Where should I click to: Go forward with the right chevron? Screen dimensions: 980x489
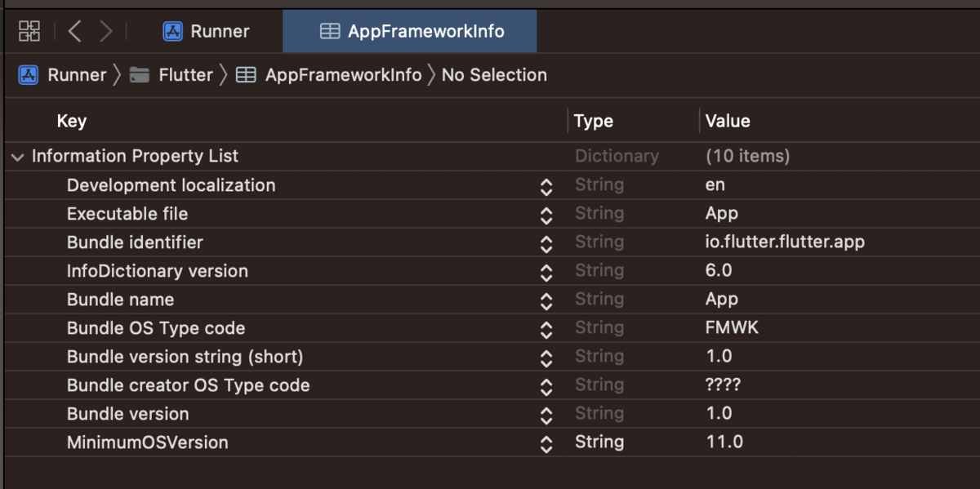106,32
